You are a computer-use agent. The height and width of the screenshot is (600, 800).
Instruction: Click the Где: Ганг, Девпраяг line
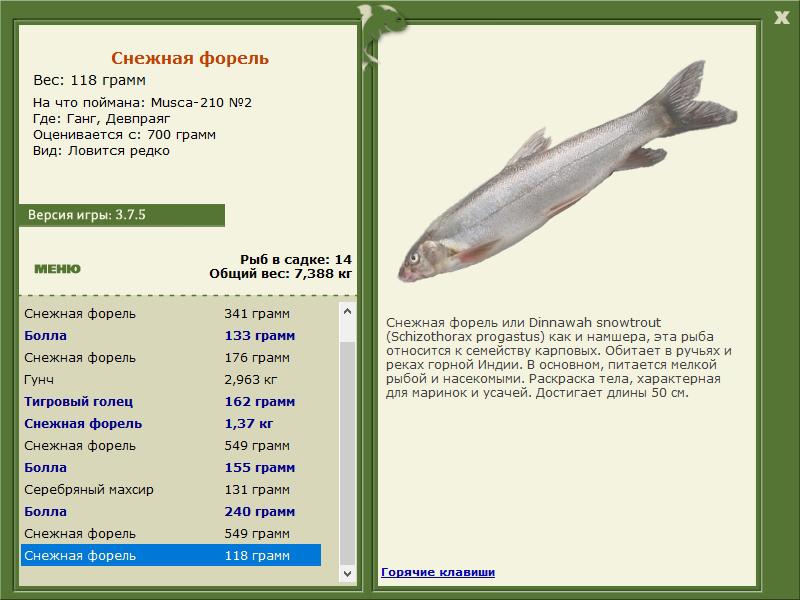click(102, 119)
